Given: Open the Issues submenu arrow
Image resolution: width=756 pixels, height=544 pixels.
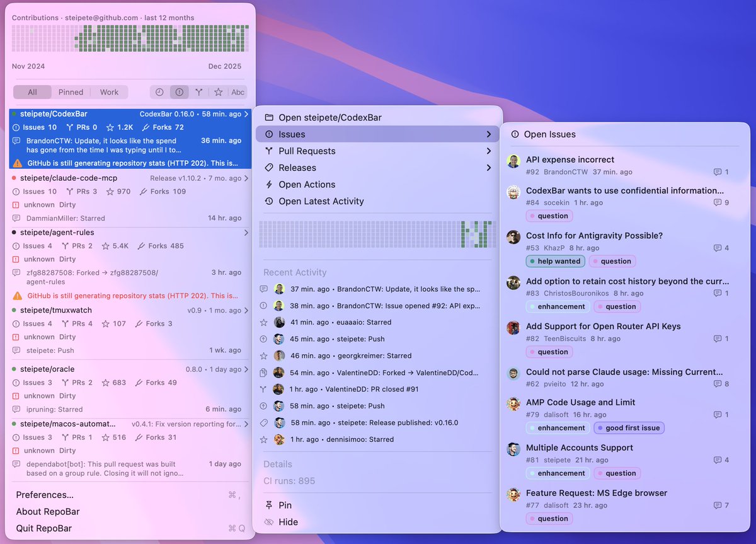Looking at the screenshot, I should 489,134.
